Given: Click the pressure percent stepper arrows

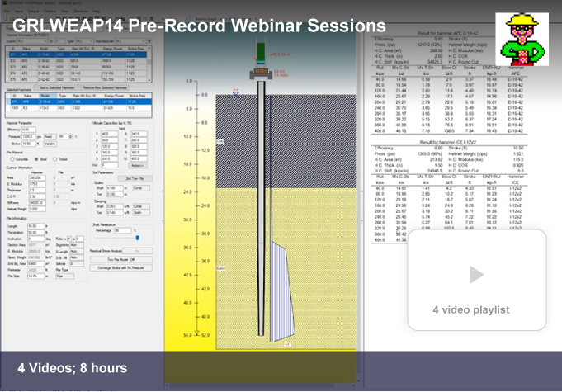Looking at the screenshot, I should (71, 136).
